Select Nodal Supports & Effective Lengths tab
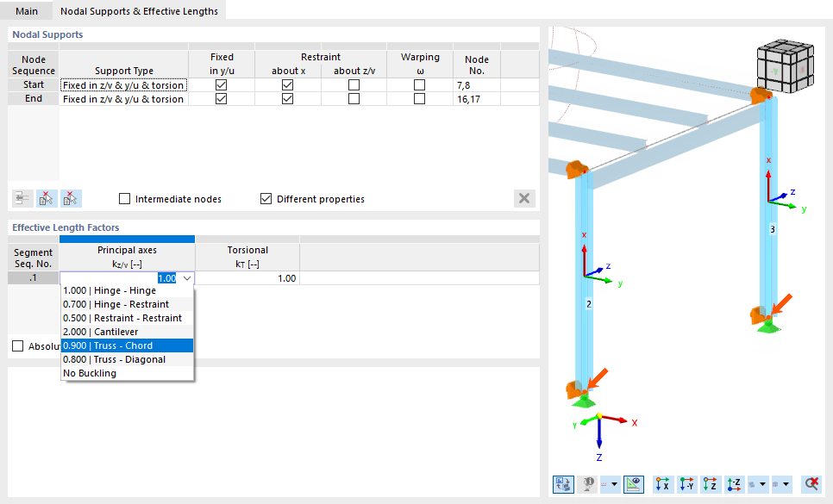833x504 pixels. pyautogui.click(x=139, y=11)
